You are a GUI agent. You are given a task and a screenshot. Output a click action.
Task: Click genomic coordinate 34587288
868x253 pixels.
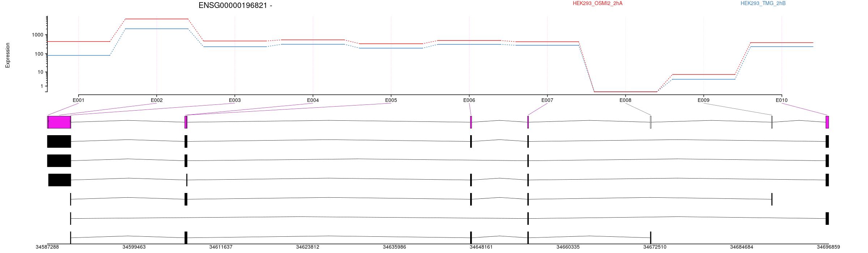[x=47, y=247]
